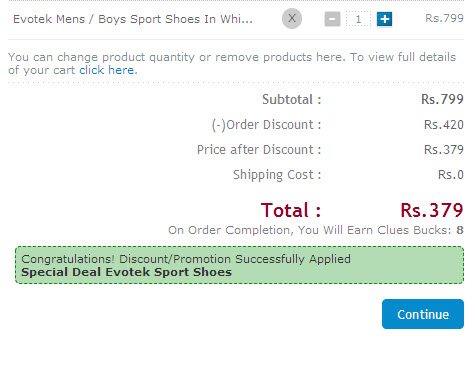Increase quantity with the plus icon
This screenshot has width=475, height=374.
pos(384,19)
